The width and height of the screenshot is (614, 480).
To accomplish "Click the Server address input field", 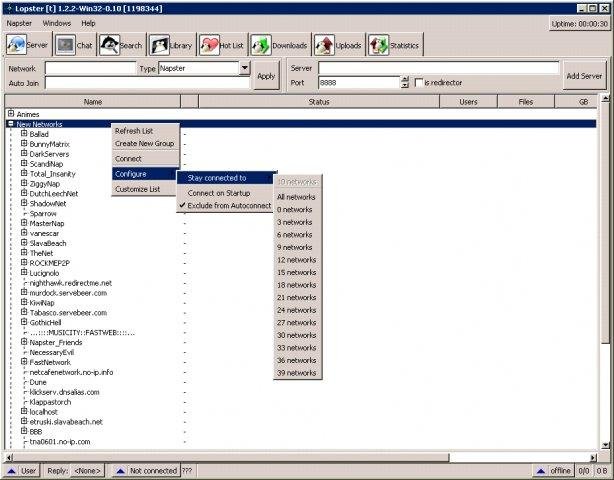I will coord(439,68).
